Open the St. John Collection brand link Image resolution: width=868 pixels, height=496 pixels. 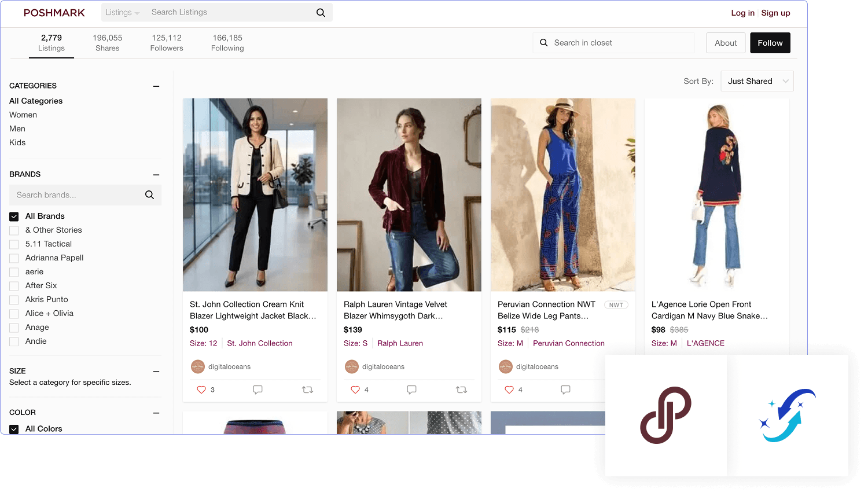tap(260, 343)
